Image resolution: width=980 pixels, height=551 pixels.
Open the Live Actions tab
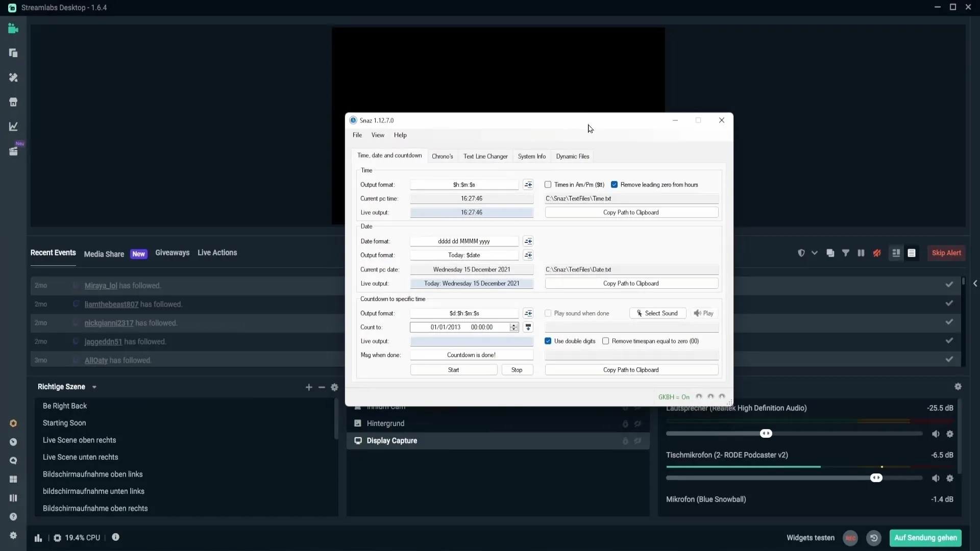click(x=217, y=253)
